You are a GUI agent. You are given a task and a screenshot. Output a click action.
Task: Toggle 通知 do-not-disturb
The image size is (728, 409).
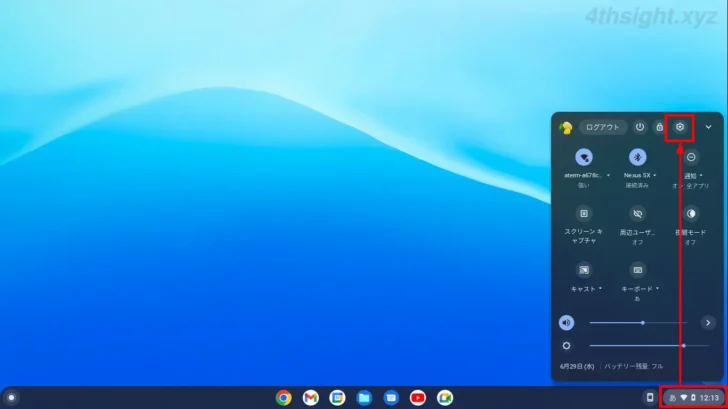[x=691, y=157]
